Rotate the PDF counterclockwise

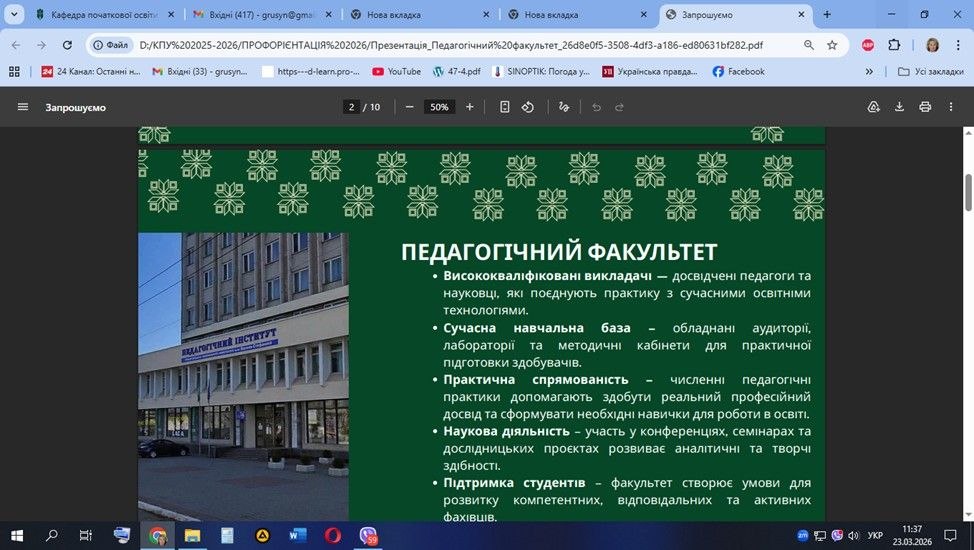[x=528, y=107]
